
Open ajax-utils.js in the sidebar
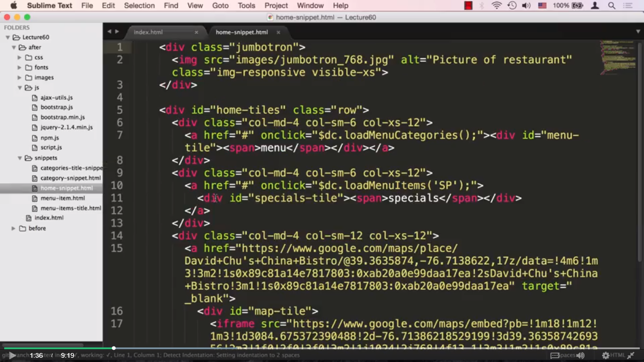pyautogui.click(x=57, y=98)
